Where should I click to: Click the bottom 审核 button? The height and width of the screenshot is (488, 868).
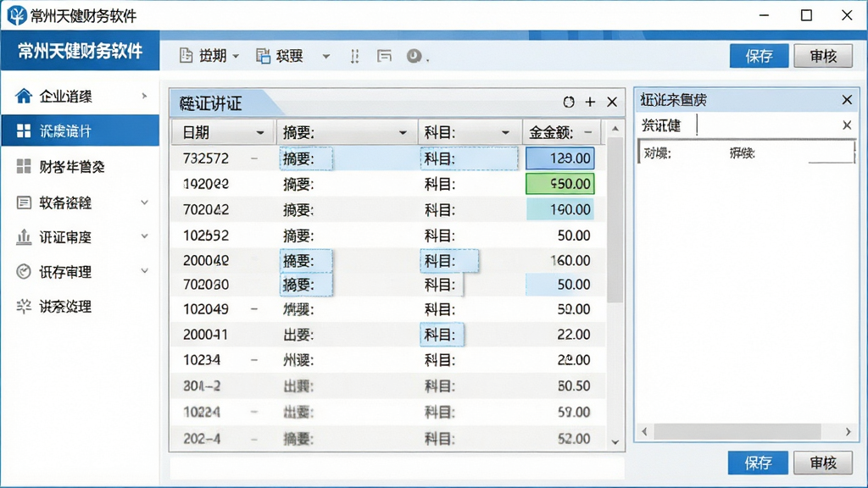coord(823,463)
